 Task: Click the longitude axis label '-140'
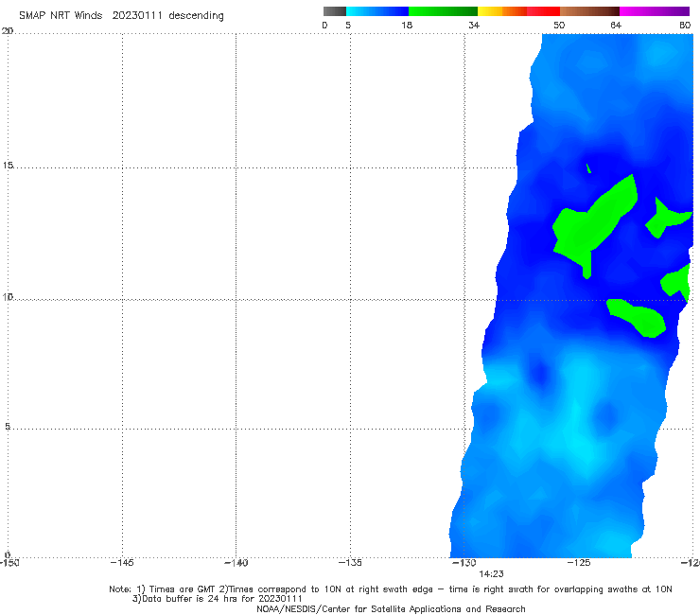click(236, 563)
